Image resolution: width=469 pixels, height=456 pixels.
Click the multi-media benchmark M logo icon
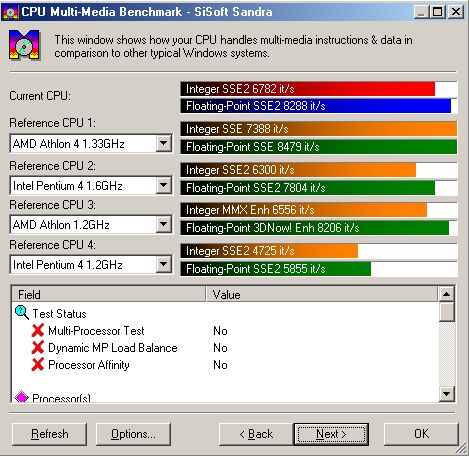[24, 45]
